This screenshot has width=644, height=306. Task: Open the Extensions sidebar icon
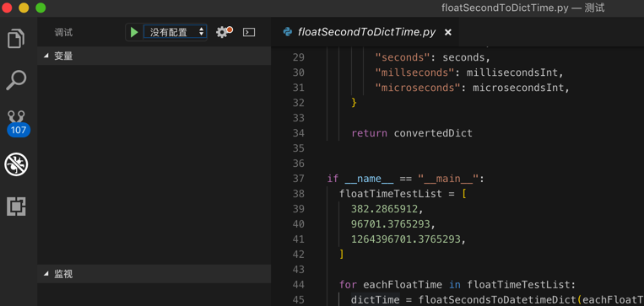coord(16,207)
